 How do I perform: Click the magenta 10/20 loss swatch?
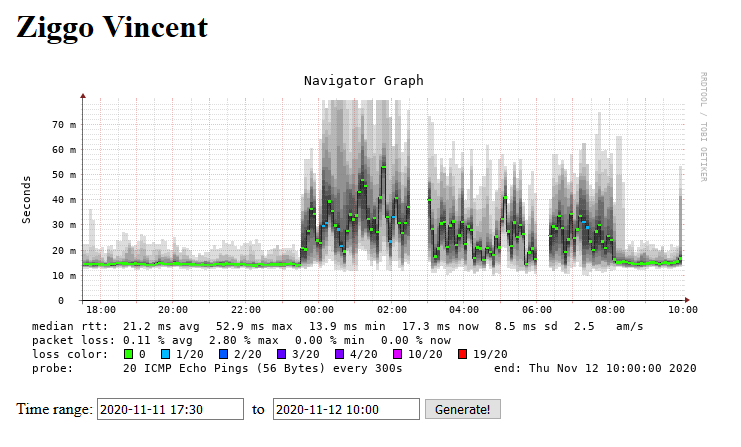(397, 354)
